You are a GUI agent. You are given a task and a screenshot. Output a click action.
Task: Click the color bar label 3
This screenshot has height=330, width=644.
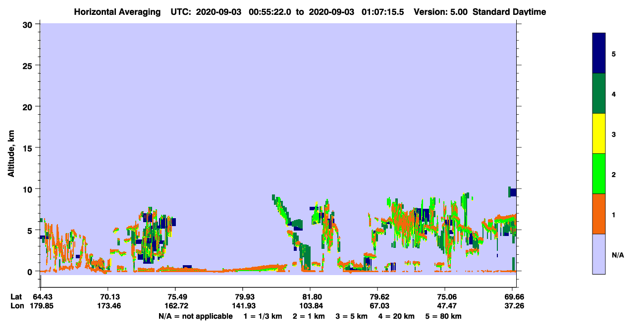(614, 134)
